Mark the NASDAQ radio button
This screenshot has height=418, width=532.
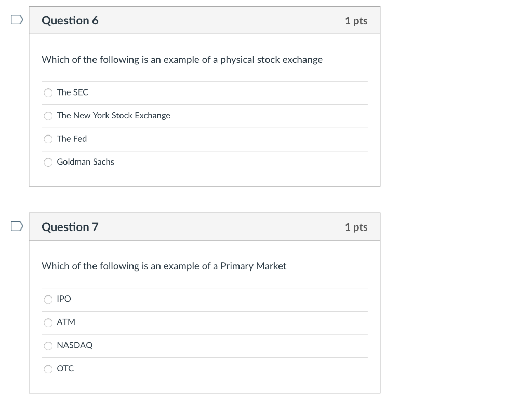point(48,346)
